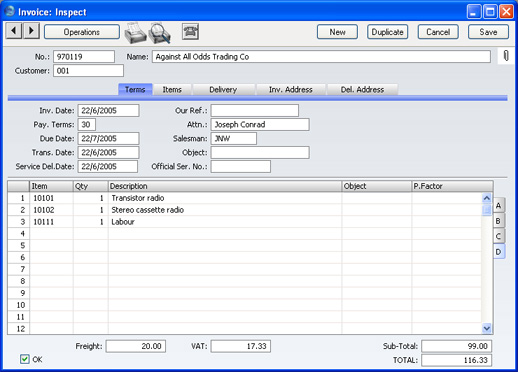Click the Invoice window title globe icon

(x=9, y=11)
